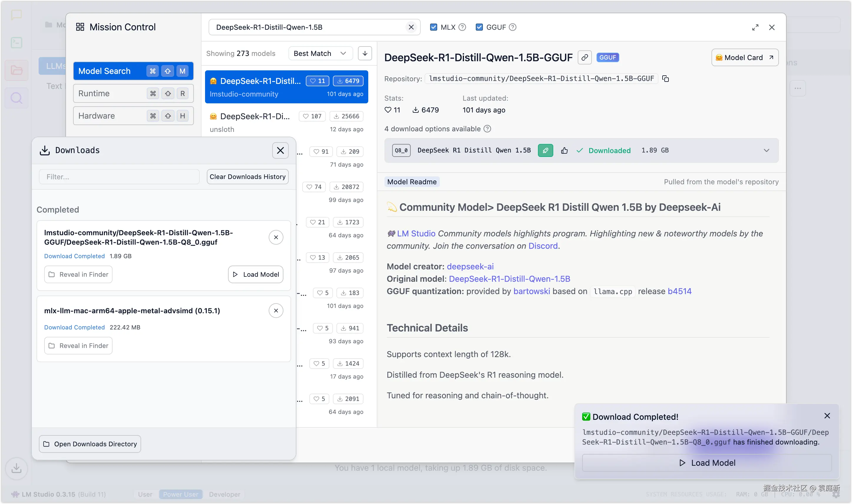Open Best Match sort dropdown

pos(321,53)
